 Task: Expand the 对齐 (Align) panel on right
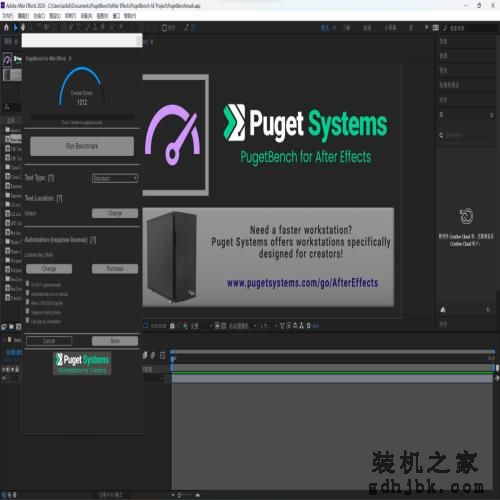(443, 100)
